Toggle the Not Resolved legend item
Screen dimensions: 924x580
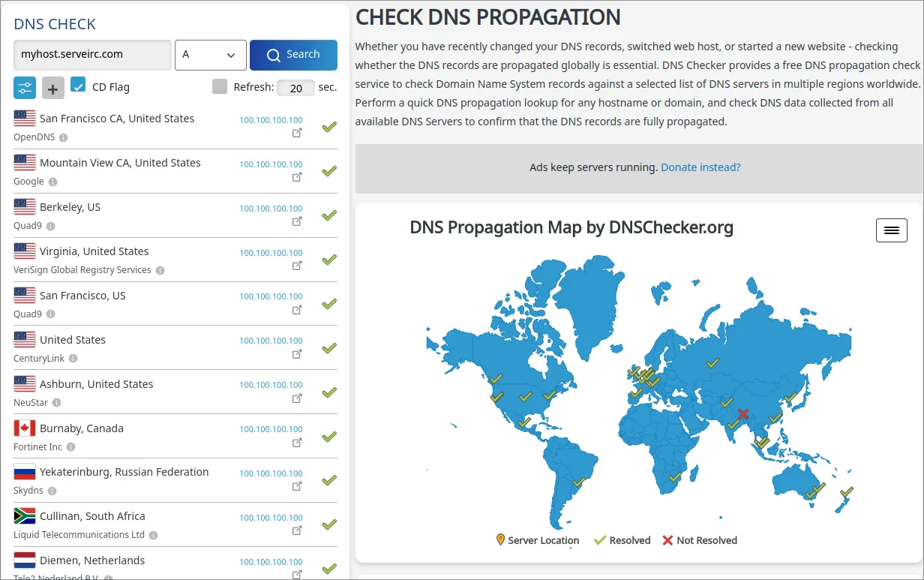click(699, 540)
